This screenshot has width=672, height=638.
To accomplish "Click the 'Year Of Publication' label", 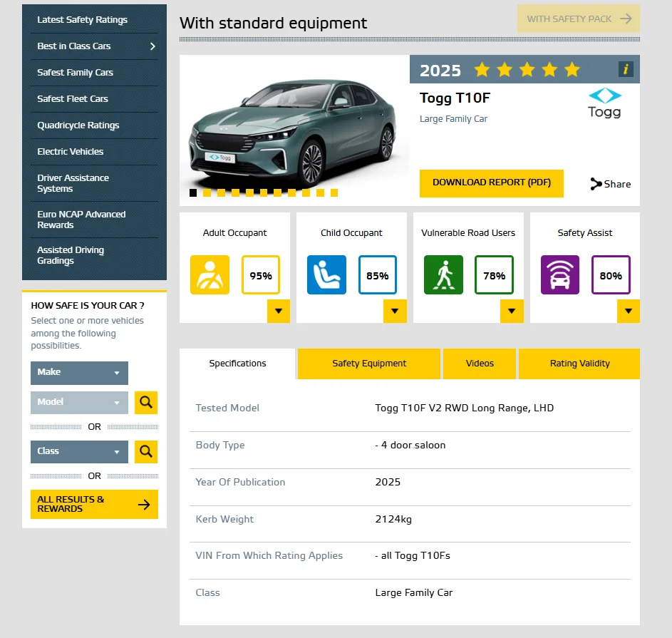I will click(240, 483).
